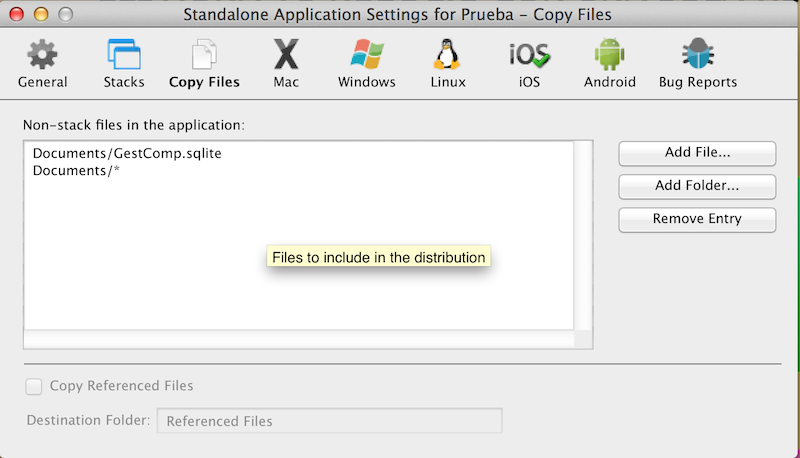Open the Android robot icon

[x=608, y=55]
